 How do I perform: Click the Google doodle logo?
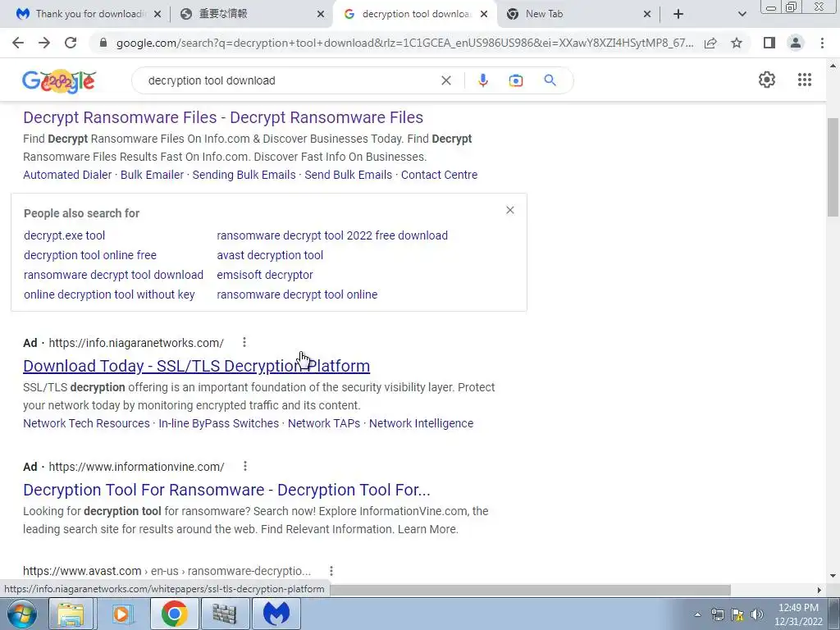tap(59, 81)
